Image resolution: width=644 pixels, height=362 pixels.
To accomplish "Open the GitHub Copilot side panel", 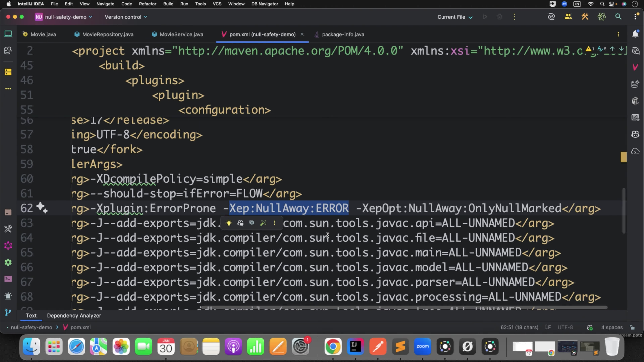I will click(x=635, y=134).
